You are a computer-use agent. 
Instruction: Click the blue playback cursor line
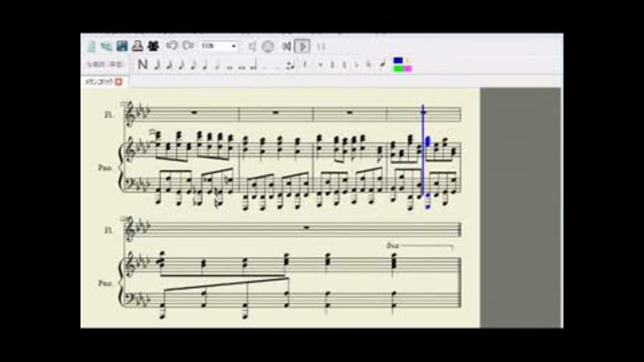click(x=423, y=149)
